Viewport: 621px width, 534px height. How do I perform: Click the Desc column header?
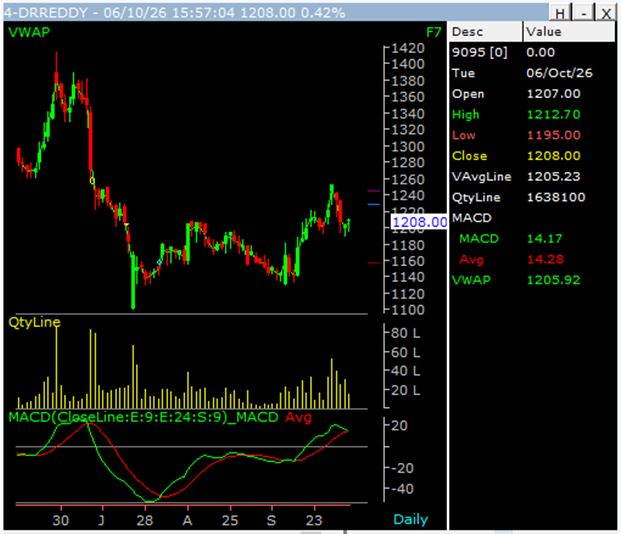485,32
